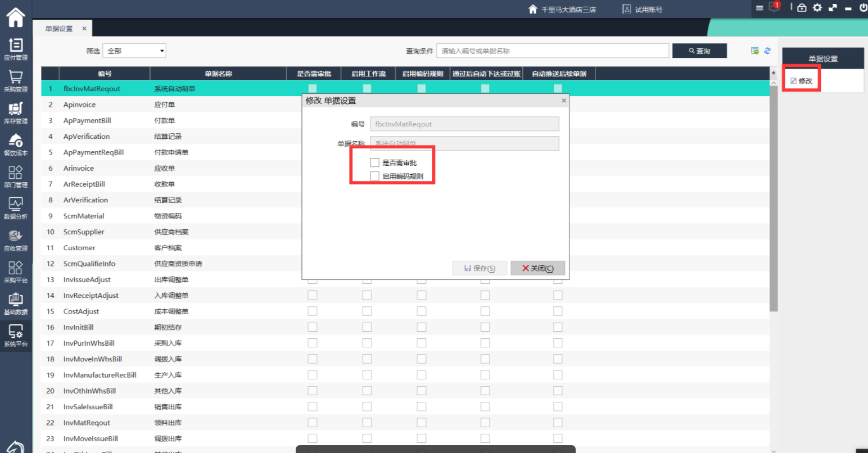Open hamburger menu in top bar
Image resolution: width=868 pixels, height=453 pixels.
click(759, 8)
